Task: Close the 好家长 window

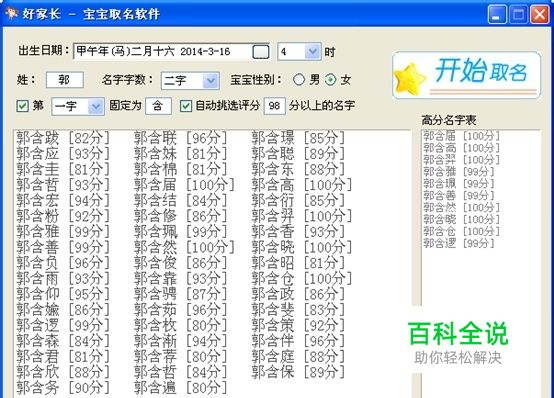Action: tap(540, 15)
